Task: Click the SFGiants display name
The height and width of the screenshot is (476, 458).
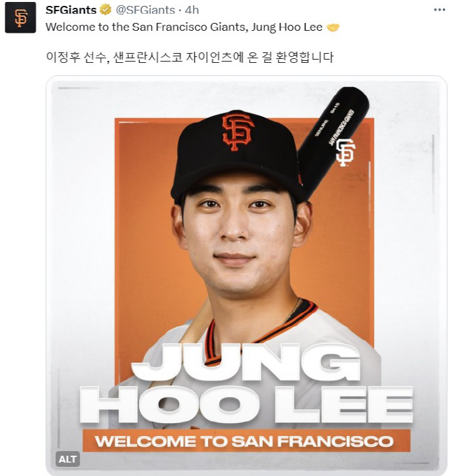Action: coord(71,10)
